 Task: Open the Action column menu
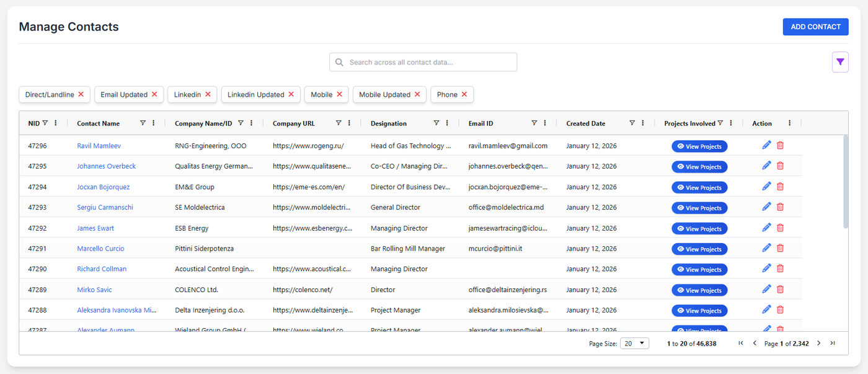coord(789,123)
